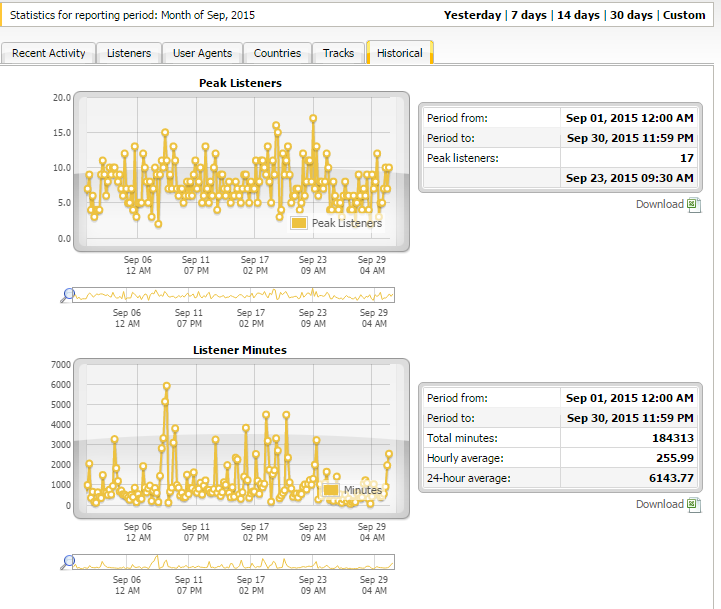
Task: Click the Total minutes value 184313
Action: (x=673, y=438)
